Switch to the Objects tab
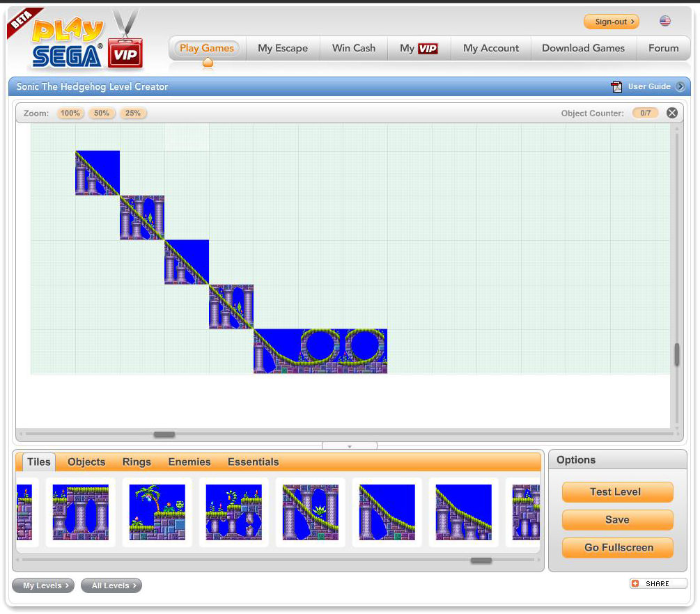This screenshot has width=700, height=614. point(86,462)
